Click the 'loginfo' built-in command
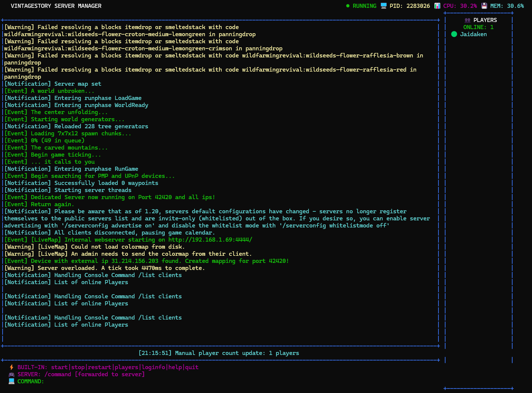The height and width of the screenshot is (393, 532). 153,367
